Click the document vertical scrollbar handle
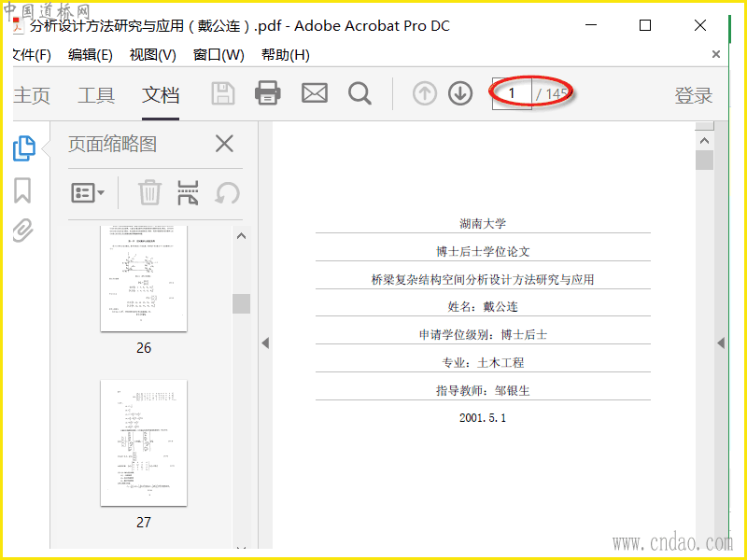This screenshot has width=747, height=560. (x=704, y=160)
